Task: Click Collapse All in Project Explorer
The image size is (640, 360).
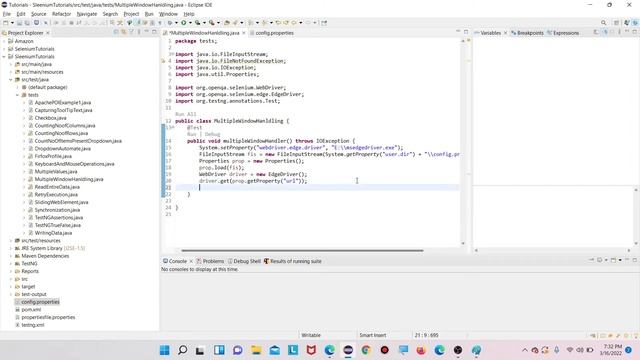Action: click(x=116, y=32)
